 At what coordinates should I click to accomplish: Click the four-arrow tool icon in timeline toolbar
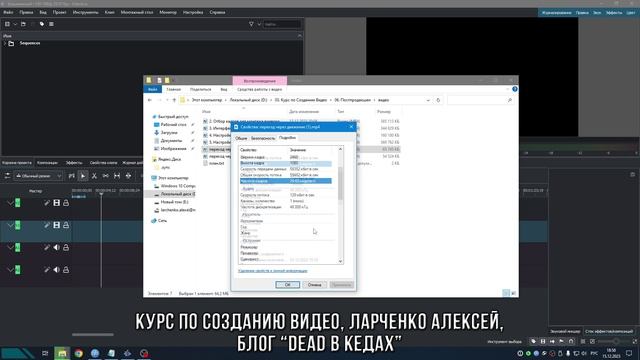[x=129, y=176]
